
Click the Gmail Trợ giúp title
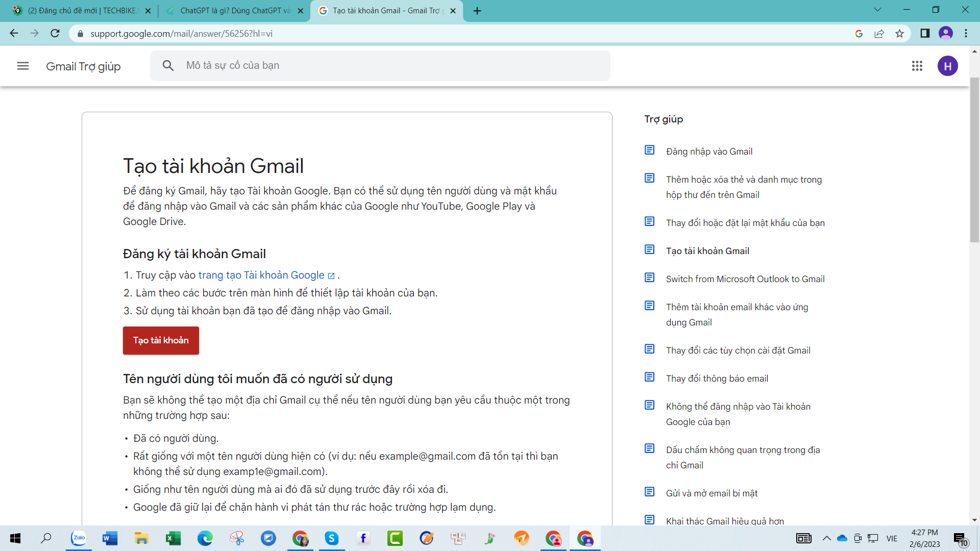click(x=83, y=66)
